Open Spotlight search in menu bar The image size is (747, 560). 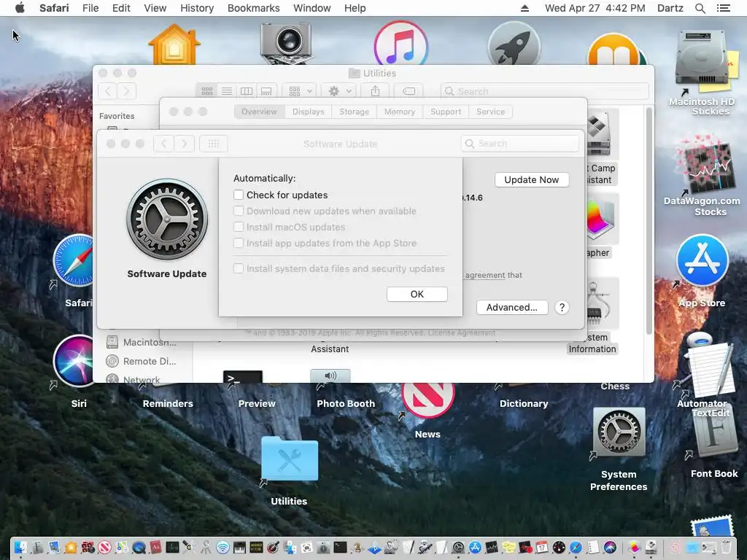point(700,8)
